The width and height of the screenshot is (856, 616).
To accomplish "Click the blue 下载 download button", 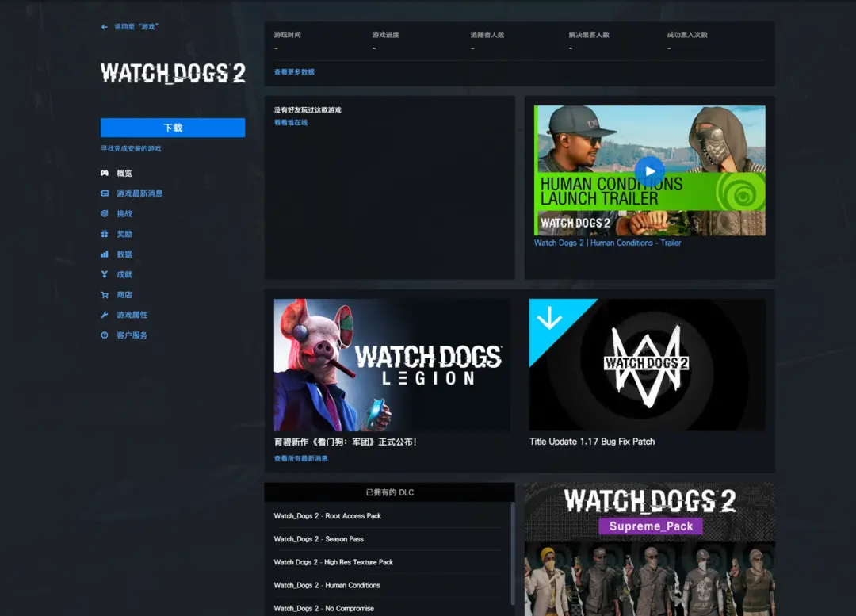I will pos(173,128).
